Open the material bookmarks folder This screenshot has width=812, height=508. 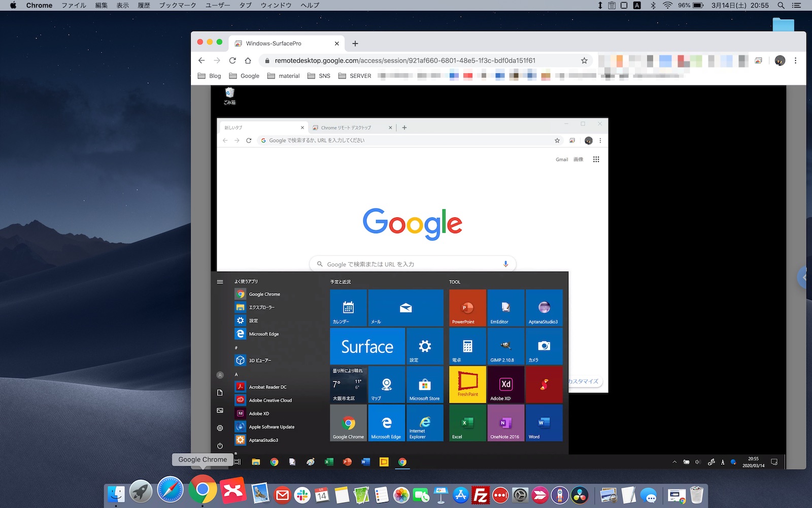[284, 76]
